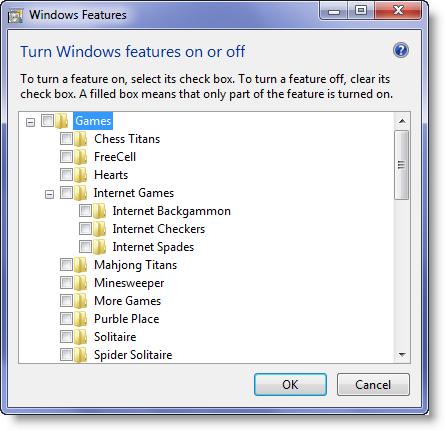
Task: Click the folder icon next to Hearts
Action: [80, 175]
